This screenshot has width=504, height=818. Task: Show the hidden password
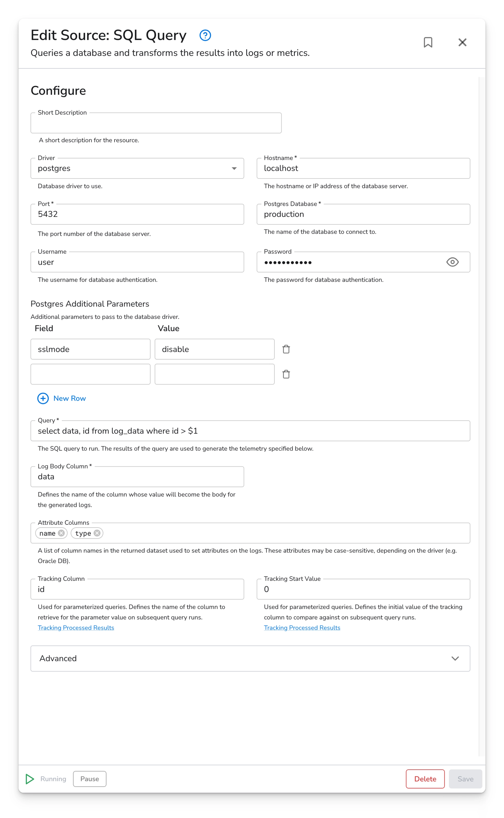pyautogui.click(x=452, y=262)
